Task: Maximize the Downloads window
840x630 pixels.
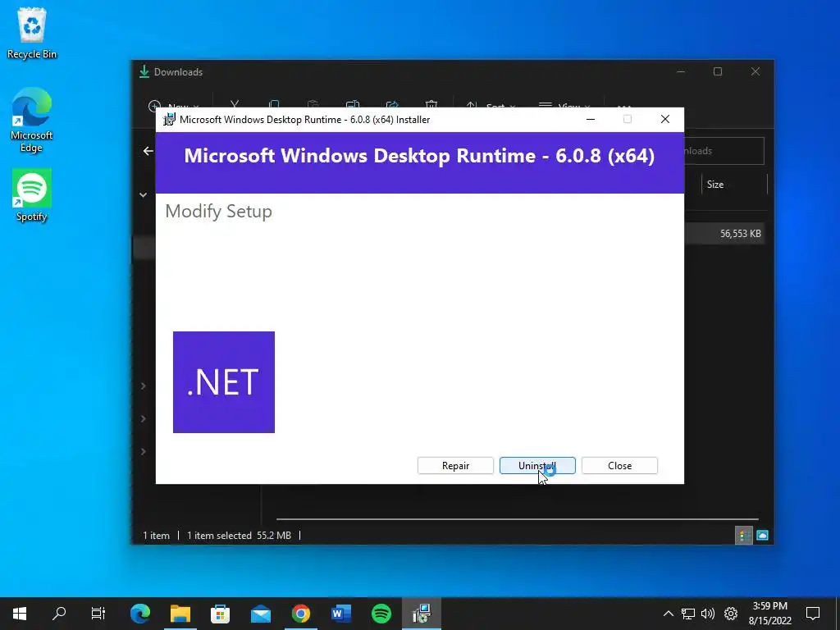Action: click(718, 72)
